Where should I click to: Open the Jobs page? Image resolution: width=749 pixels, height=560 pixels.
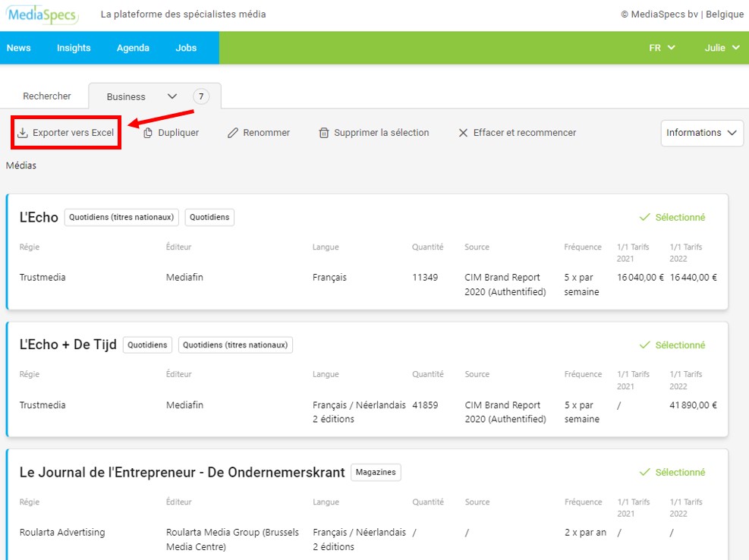pos(186,48)
